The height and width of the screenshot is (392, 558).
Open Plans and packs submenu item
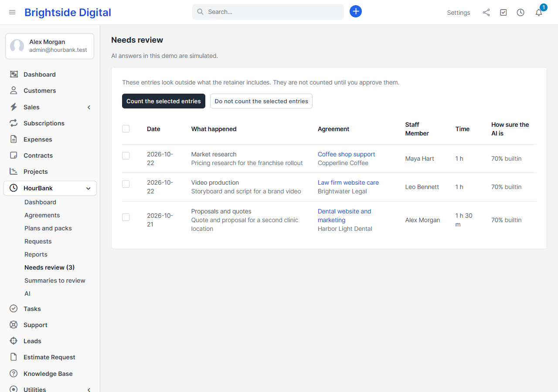click(48, 228)
